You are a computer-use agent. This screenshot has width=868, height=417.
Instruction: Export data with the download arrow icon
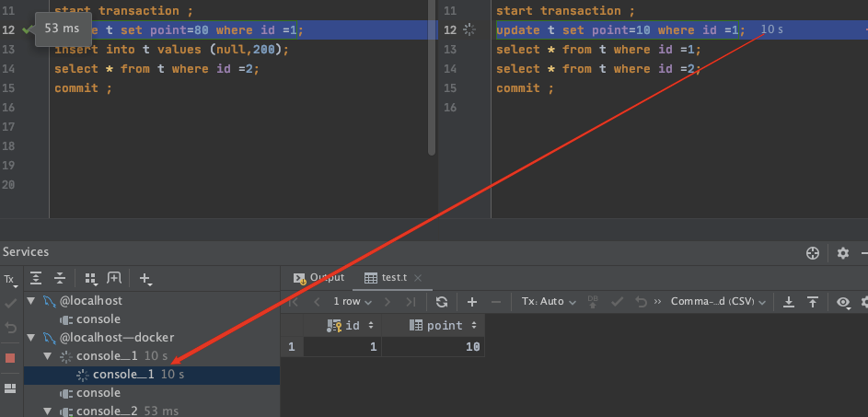pyautogui.click(x=789, y=301)
